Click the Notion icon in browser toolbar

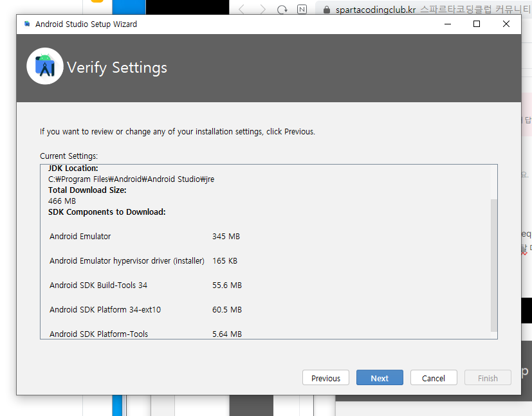coord(302,10)
